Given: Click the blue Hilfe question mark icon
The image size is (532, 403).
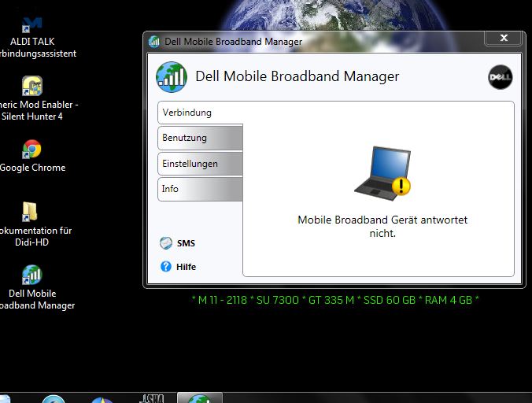Looking at the screenshot, I should click(x=166, y=267).
